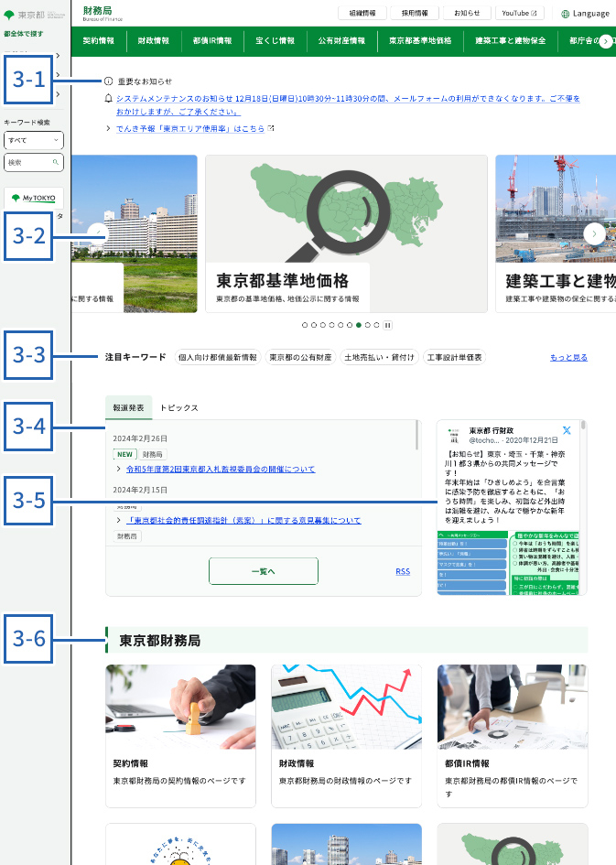
Task: Click the もっと見る link
Action: click(x=568, y=358)
